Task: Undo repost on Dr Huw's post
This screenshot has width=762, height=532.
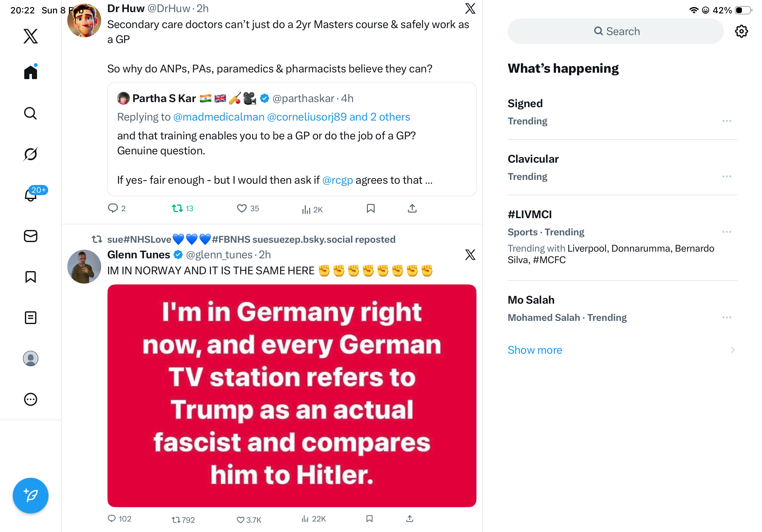Action: pos(177,208)
